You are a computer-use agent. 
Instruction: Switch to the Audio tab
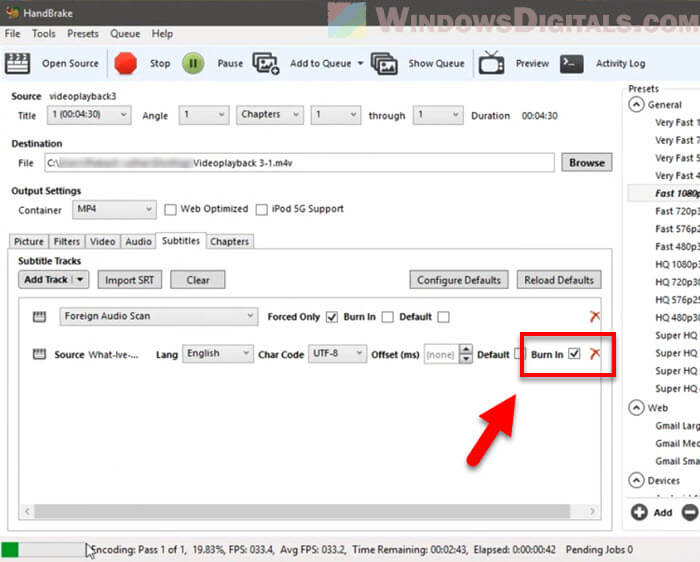click(x=138, y=241)
